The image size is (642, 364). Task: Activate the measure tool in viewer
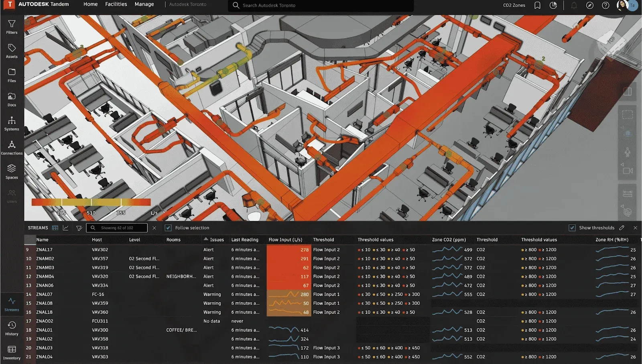pyautogui.click(x=628, y=194)
